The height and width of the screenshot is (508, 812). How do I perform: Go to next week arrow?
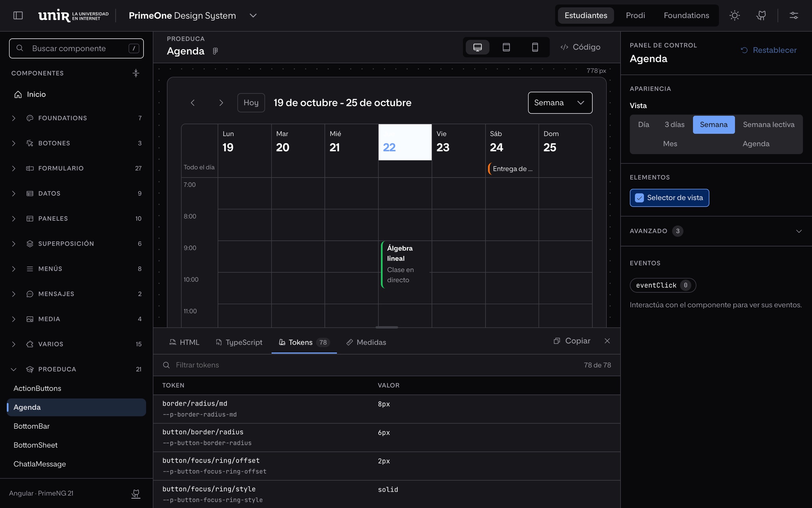click(x=221, y=103)
